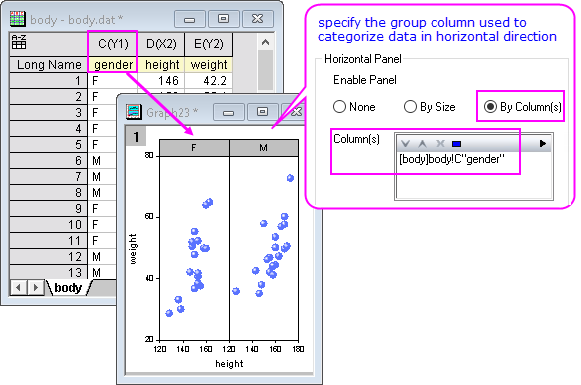Select the C(Y1) column header
Image resolution: width=581 pixels, height=385 pixels.
coord(113,44)
